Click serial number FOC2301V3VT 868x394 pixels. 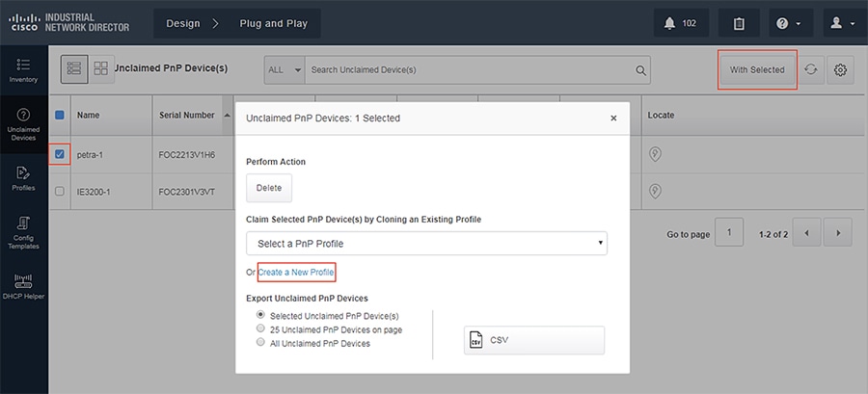click(187, 192)
